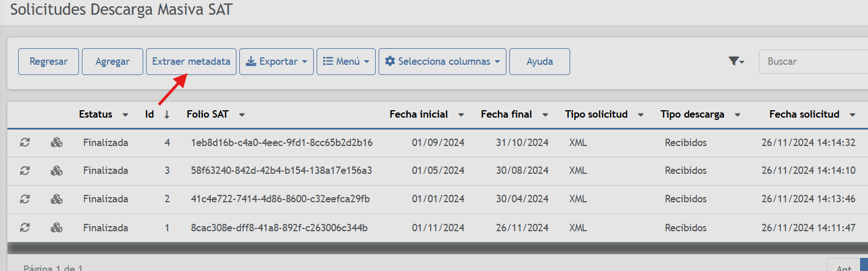Click end date 30/04/2024
The image size is (868, 271).
coord(522,199)
